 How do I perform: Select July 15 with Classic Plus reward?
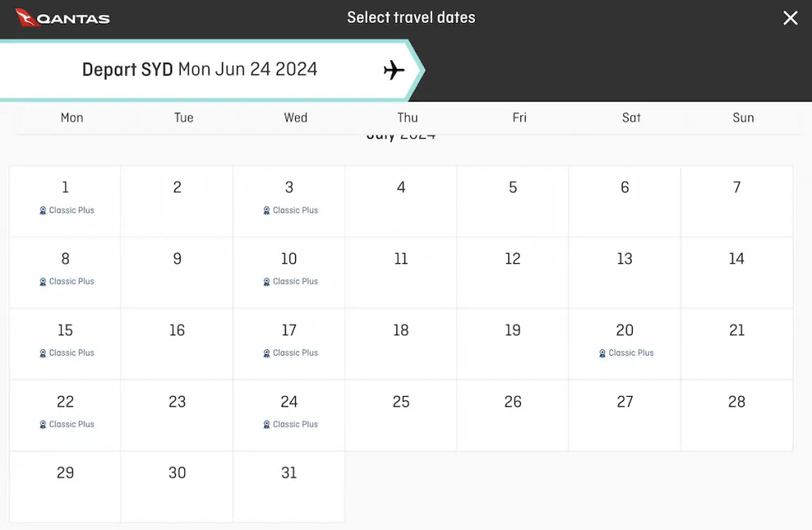(x=65, y=344)
